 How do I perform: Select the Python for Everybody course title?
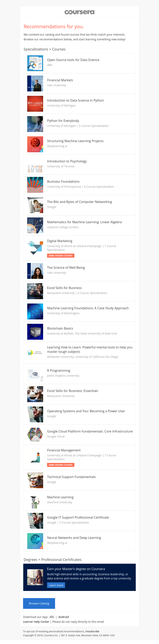coord(63,121)
